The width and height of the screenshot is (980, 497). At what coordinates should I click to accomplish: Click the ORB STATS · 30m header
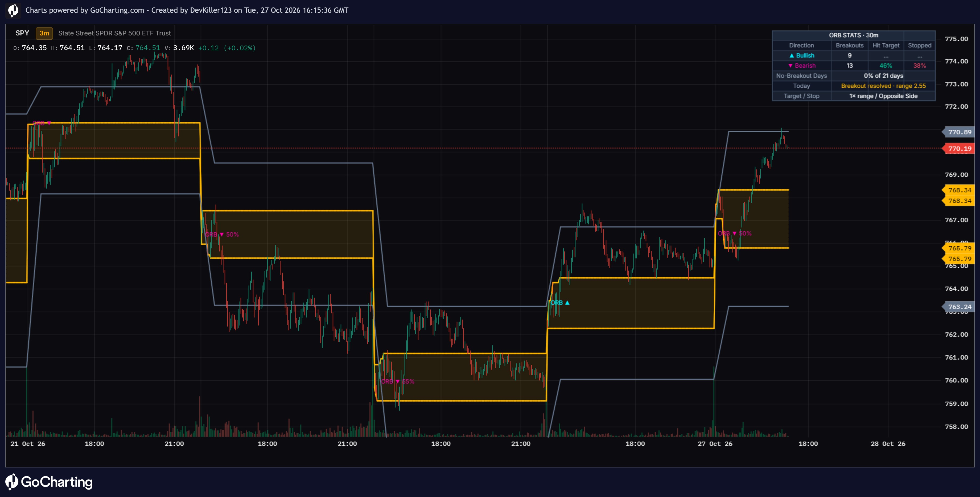[x=854, y=35]
